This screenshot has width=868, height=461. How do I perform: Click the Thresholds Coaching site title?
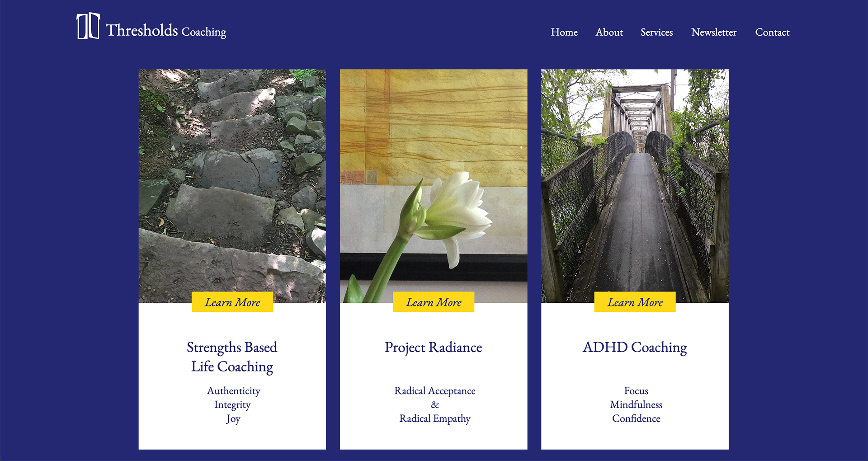pos(166,31)
